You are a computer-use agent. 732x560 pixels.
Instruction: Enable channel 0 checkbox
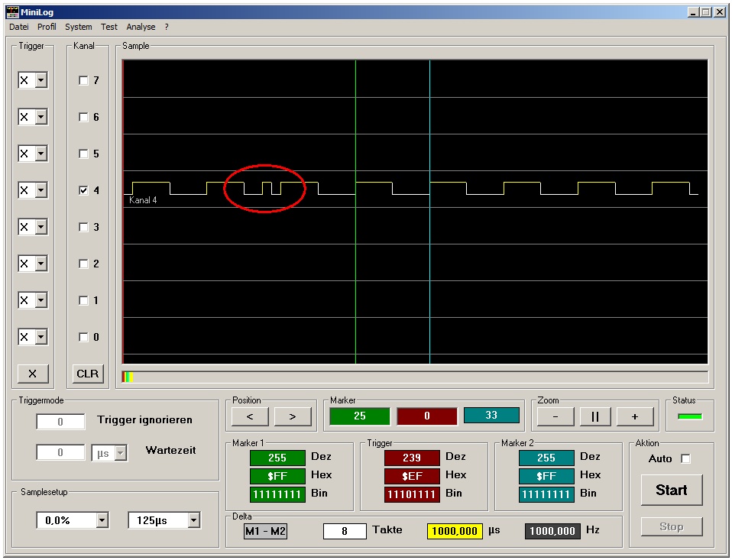(83, 337)
